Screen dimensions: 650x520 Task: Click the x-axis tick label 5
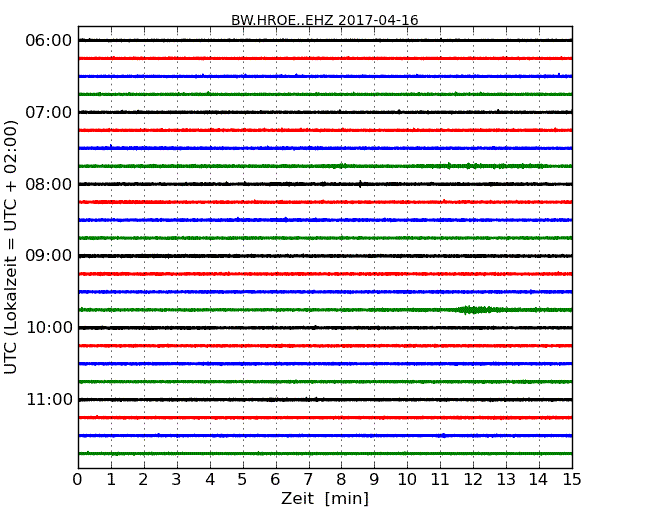pos(242,480)
